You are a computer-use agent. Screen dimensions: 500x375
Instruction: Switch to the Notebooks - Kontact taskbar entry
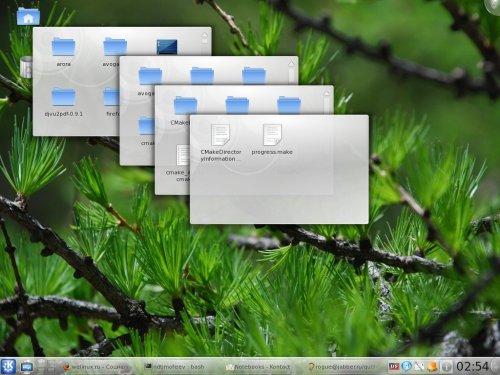pos(258,367)
